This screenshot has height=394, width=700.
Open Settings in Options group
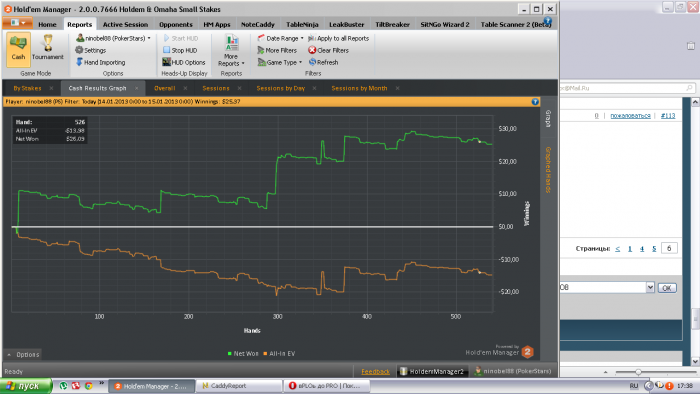pos(91,50)
